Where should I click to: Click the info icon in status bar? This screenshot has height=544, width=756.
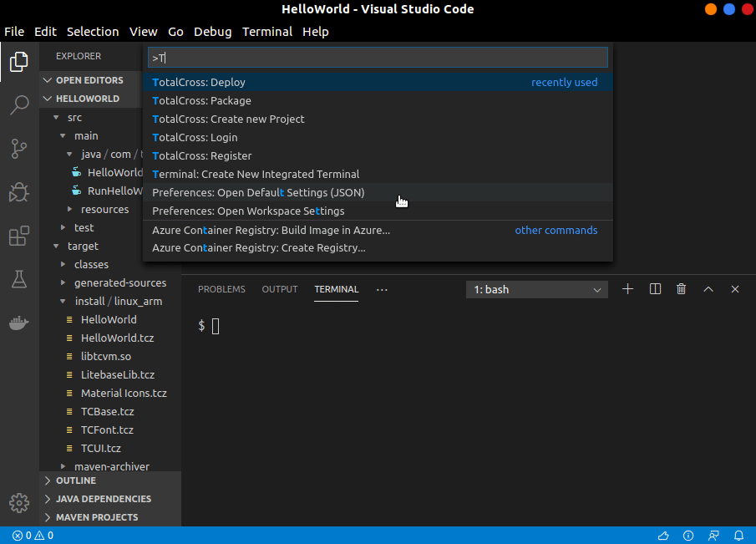point(688,536)
